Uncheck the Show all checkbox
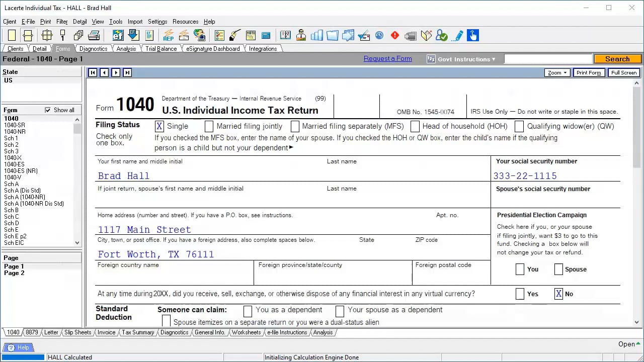The width and height of the screenshot is (644, 362). coord(48,110)
